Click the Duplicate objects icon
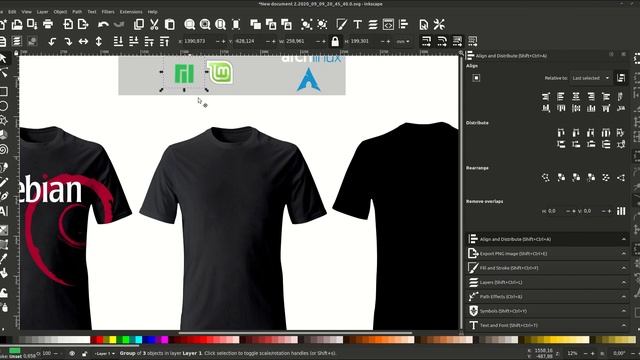This screenshot has width=640, height=360. 256,24
